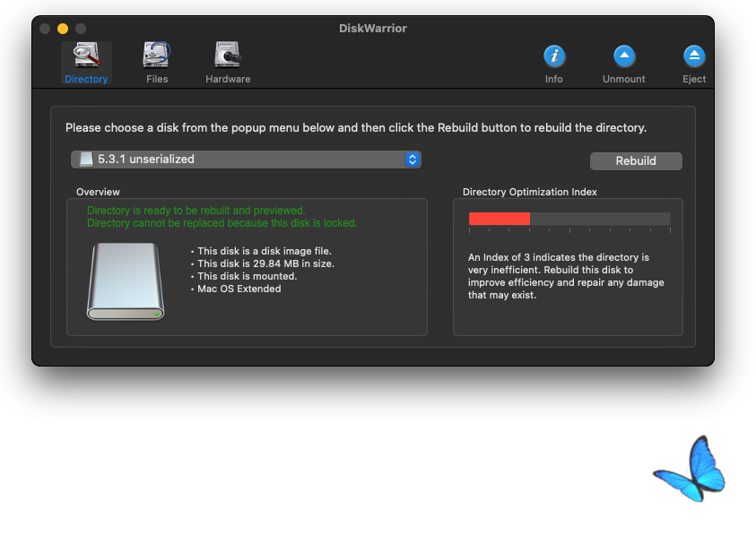Click the Overview section label
756x535 pixels.
point(98,192)
